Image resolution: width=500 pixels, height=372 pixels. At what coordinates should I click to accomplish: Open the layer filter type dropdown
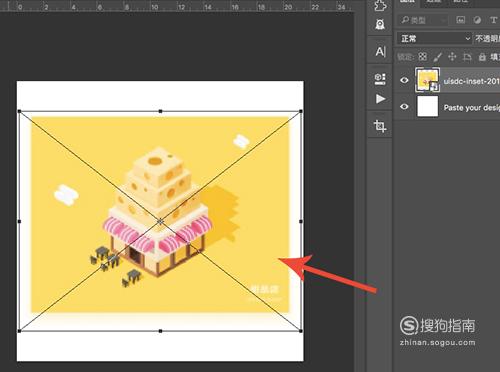423,20
